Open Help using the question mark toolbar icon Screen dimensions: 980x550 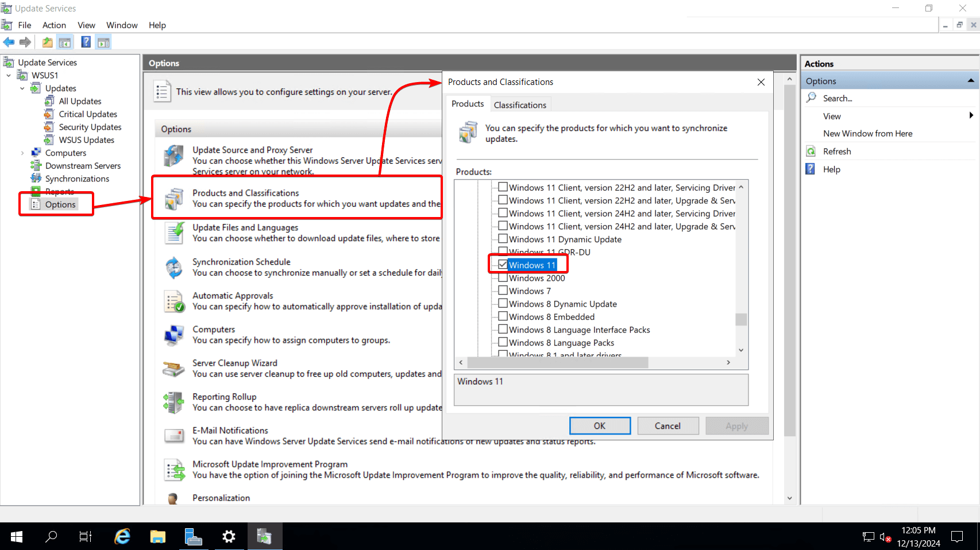(x=85, y=41)
